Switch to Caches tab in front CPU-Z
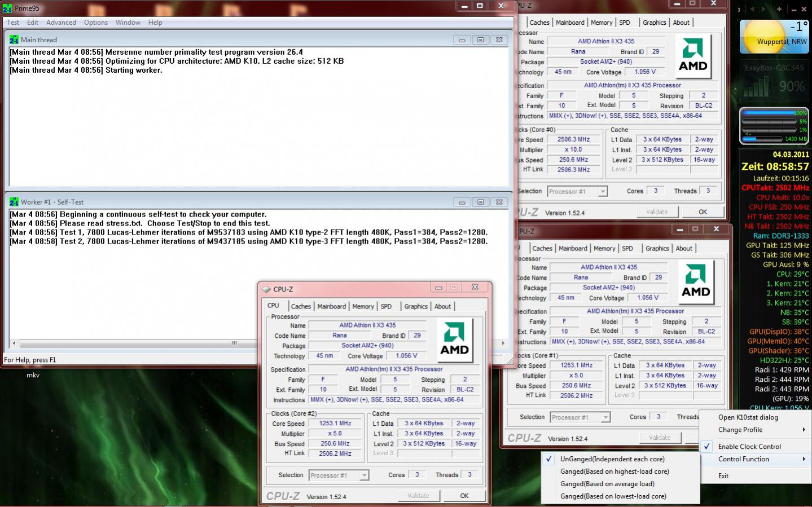The image size is (812, 507). [301, 306]
